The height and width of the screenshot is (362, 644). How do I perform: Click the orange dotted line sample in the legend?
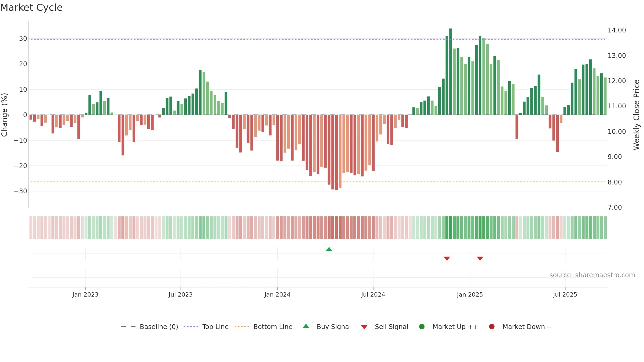pyautogui.click(x=242, y=327)
